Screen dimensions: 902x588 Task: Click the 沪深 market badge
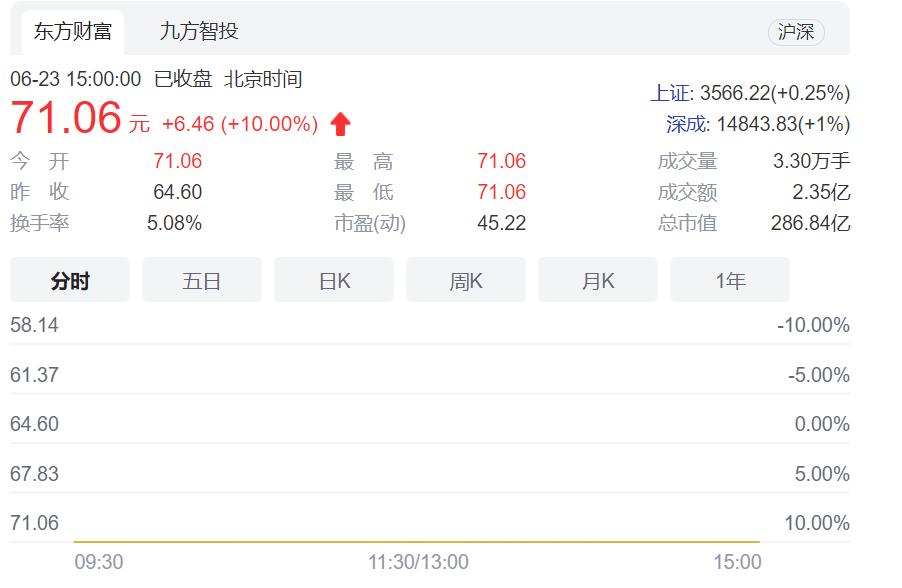(x=796, y=32)
